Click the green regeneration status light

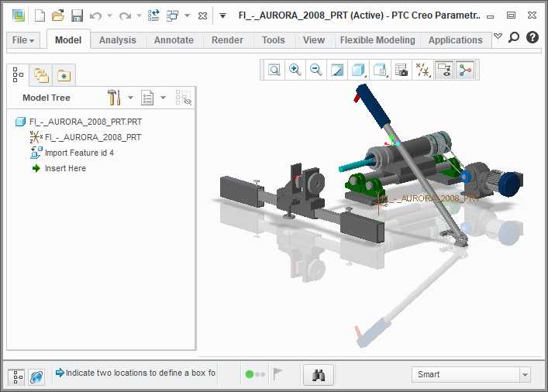tap(250, 374)
